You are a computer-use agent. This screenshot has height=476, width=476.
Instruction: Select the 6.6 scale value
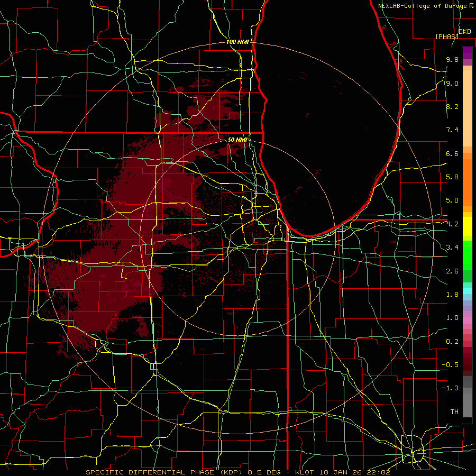click(452, 153)
